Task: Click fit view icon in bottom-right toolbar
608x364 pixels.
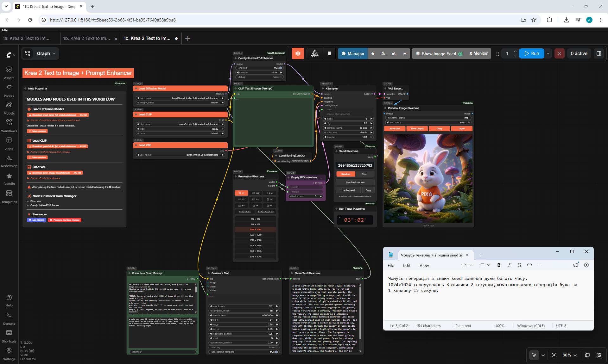Action: pyautogui.click(x=554, y=355)
